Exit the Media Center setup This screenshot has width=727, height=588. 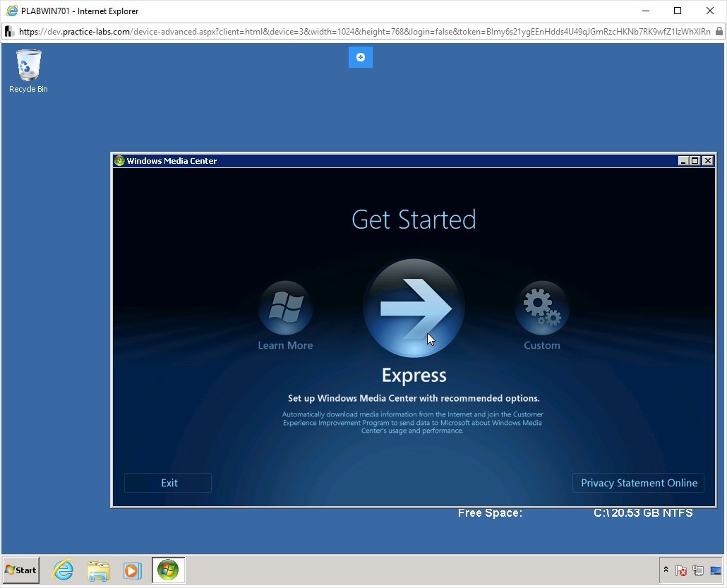click(168, 483)
